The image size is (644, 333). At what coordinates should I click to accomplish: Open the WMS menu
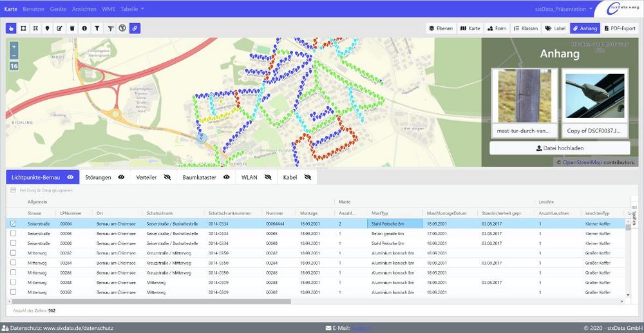coord(109,9)
